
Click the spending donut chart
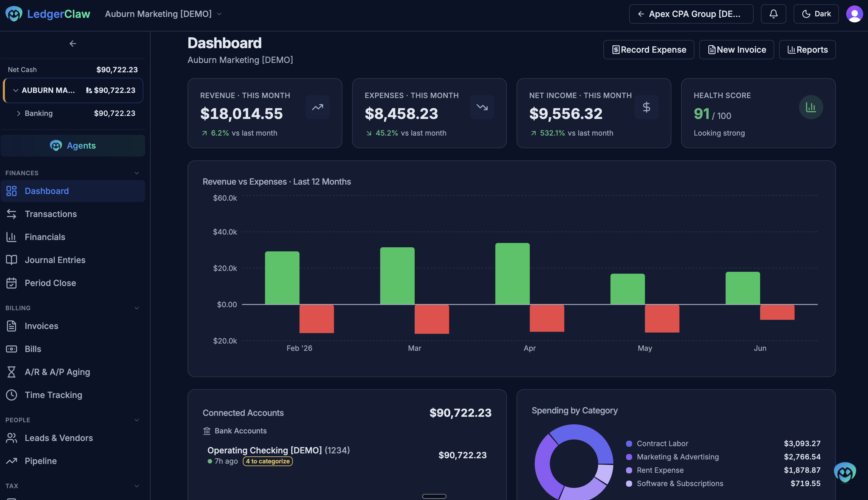(x=574, y=462)
